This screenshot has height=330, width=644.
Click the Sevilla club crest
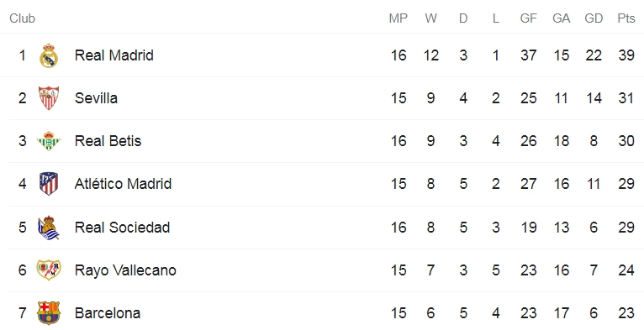tap(49, 98)
